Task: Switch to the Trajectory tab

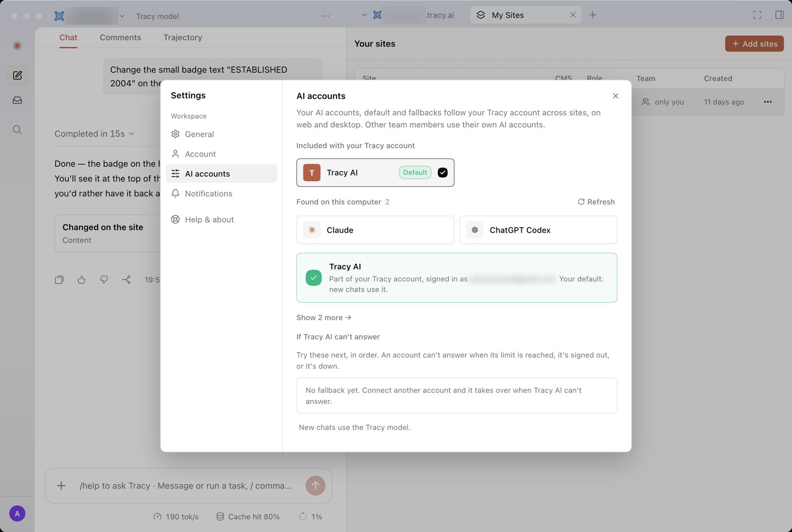Action: (x=183, y=38)
